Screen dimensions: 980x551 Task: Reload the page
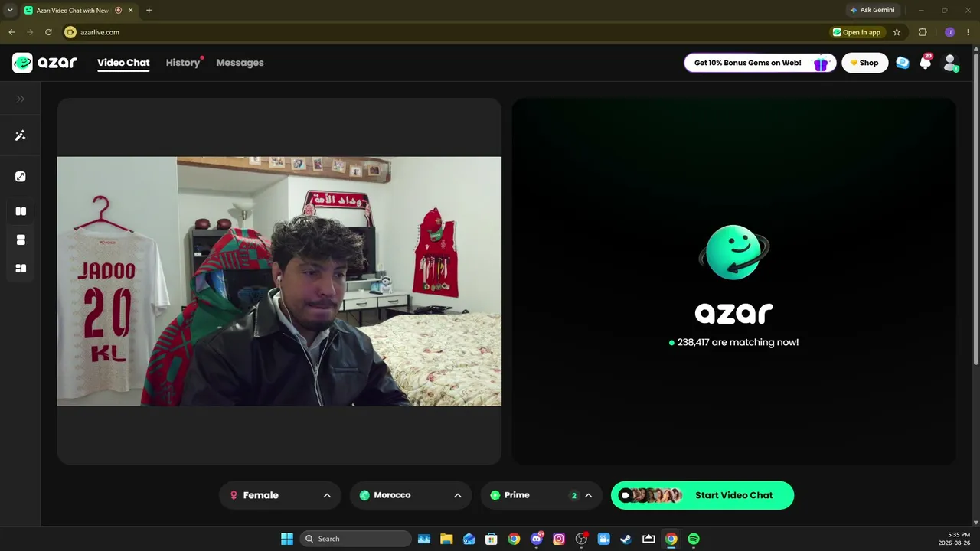48,32
